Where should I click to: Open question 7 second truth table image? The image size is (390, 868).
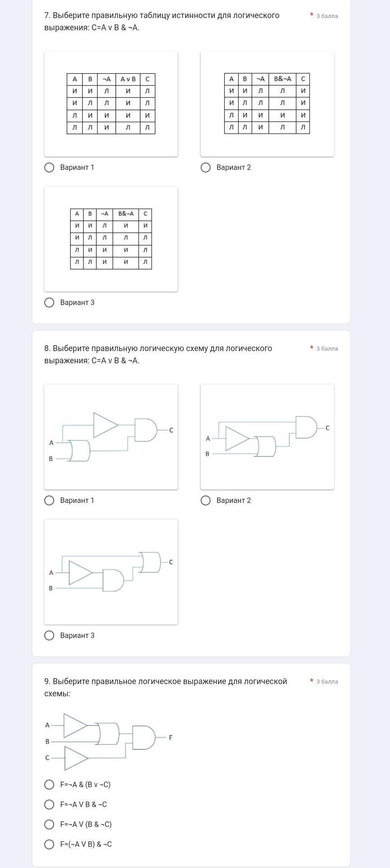pos(267,104)
